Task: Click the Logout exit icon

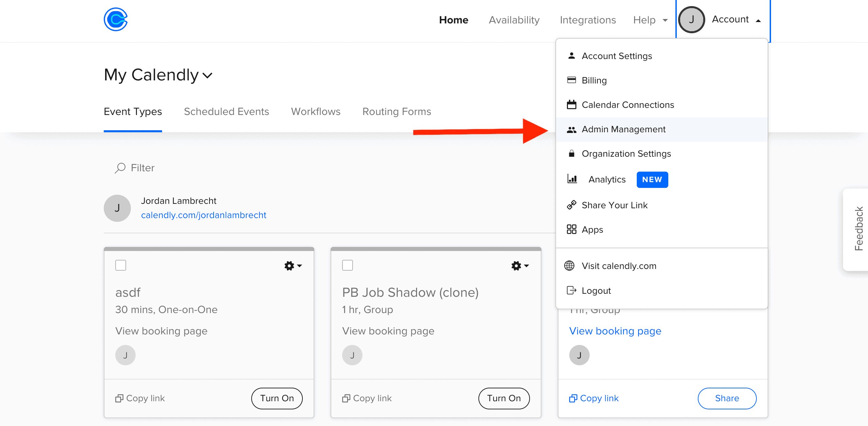Action: tap(572, 290)
